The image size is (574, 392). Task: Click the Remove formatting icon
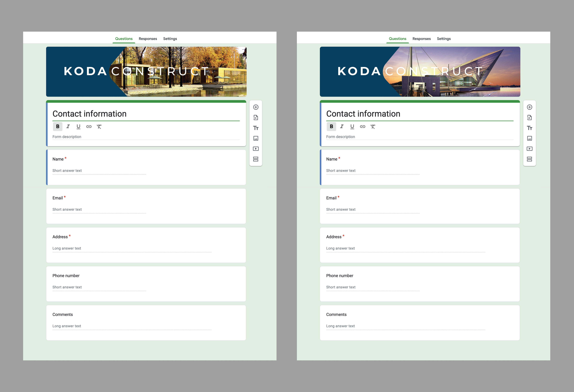tap(99, 127)
